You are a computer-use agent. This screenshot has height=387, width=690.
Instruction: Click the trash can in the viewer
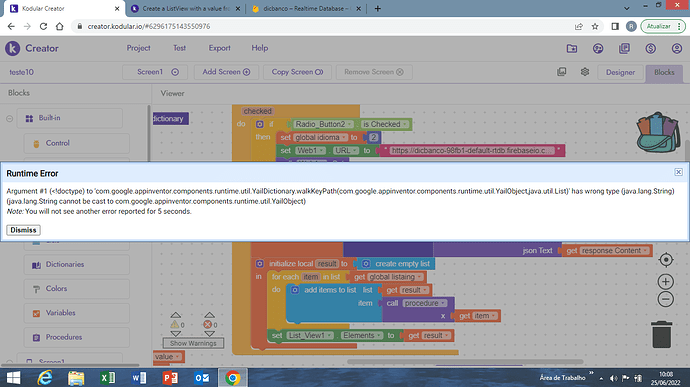(x=661, y=335)
